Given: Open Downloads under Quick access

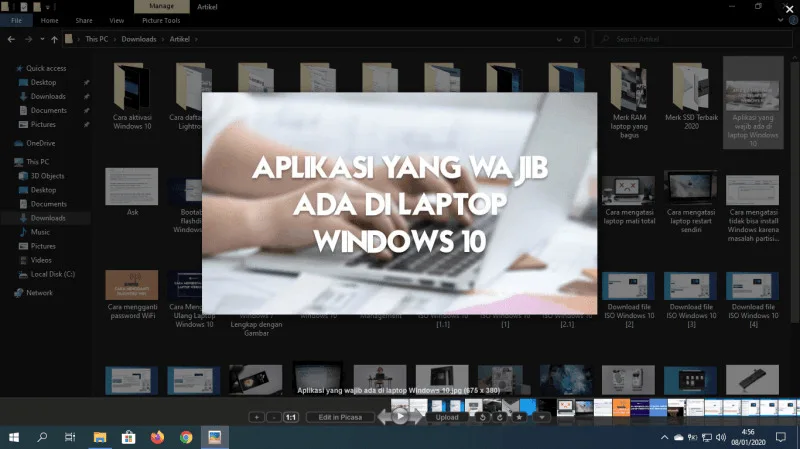Looking at the screenshot, I should tap(48, 96).
